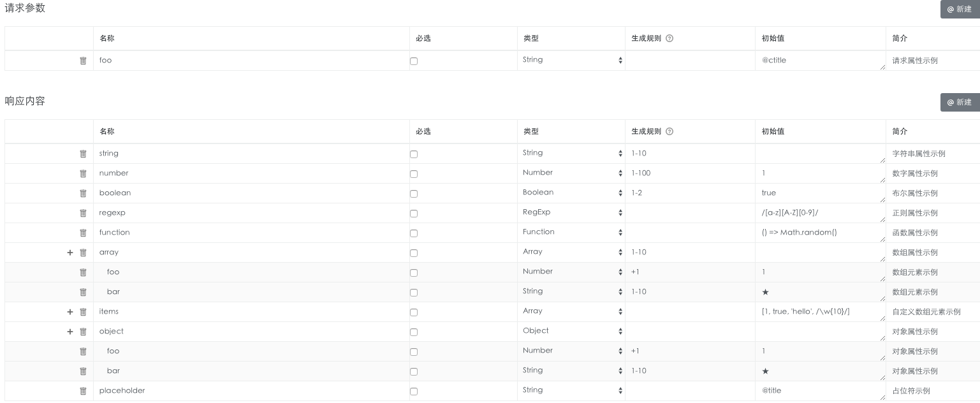Click 新建 button for 响应内容
This screenshot has width=980, height=403.
click(x=960, y=102)
